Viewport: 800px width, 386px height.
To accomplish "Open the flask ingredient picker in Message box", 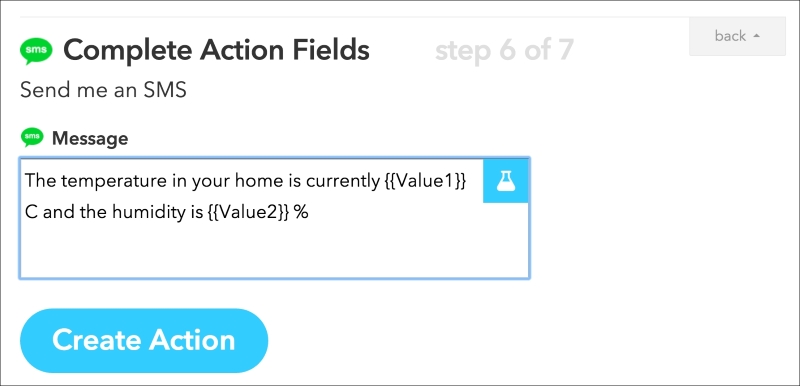I will click(x=506, y=181).
